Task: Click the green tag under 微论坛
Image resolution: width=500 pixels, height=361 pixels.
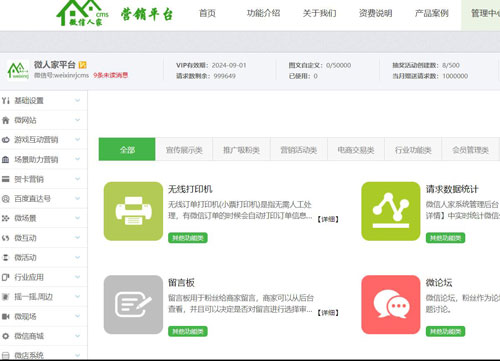Action: pos(445,331)
